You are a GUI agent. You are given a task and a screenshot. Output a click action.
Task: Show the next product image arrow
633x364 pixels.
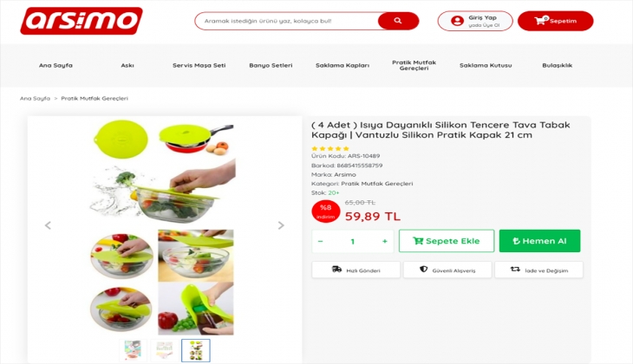pyautogui.click(x=281, y=225)
